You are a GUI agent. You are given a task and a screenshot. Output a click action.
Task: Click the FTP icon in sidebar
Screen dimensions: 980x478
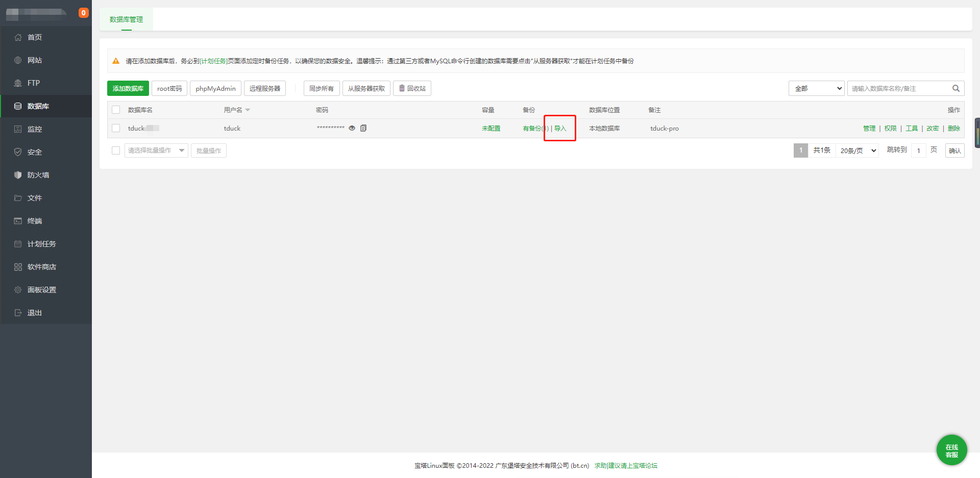(18, 83)
